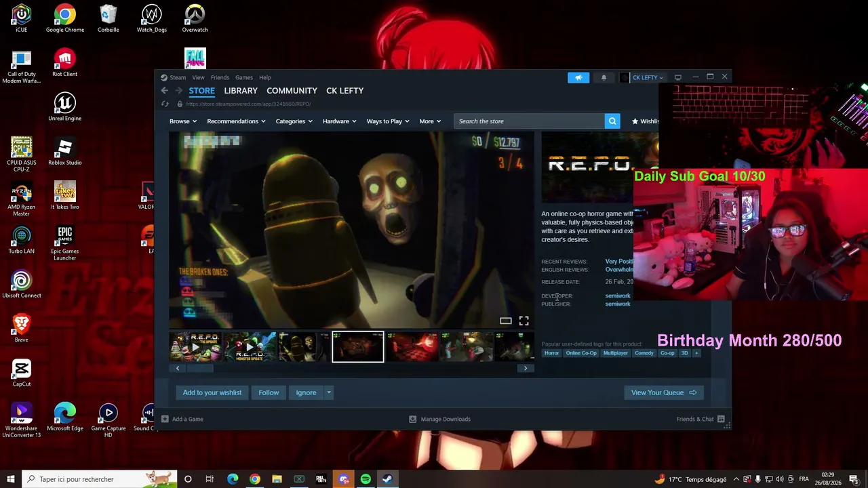Click the store search magnifier button
Viewport: 868px width, 488px height.
click(x=612, y=121)
